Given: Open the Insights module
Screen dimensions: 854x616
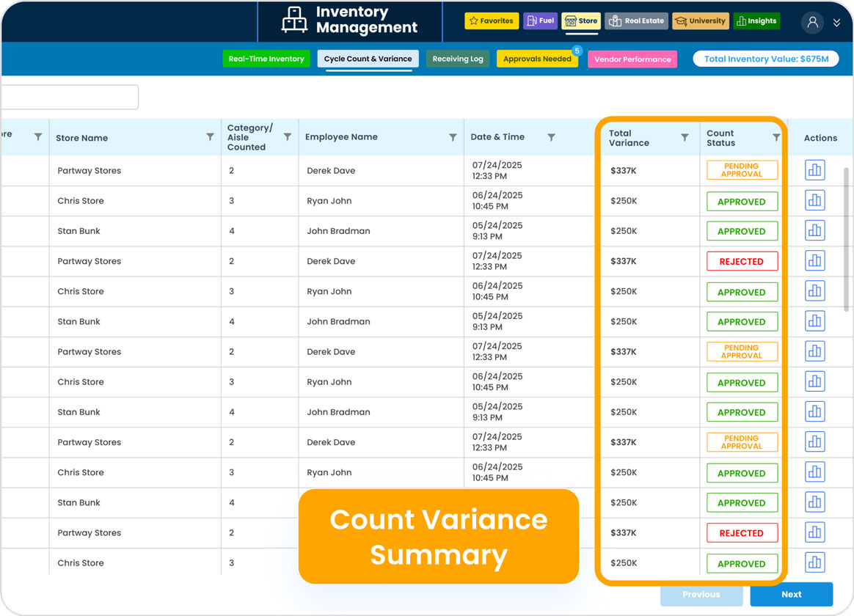Looking at the screenshot, I should click(756, 21).
